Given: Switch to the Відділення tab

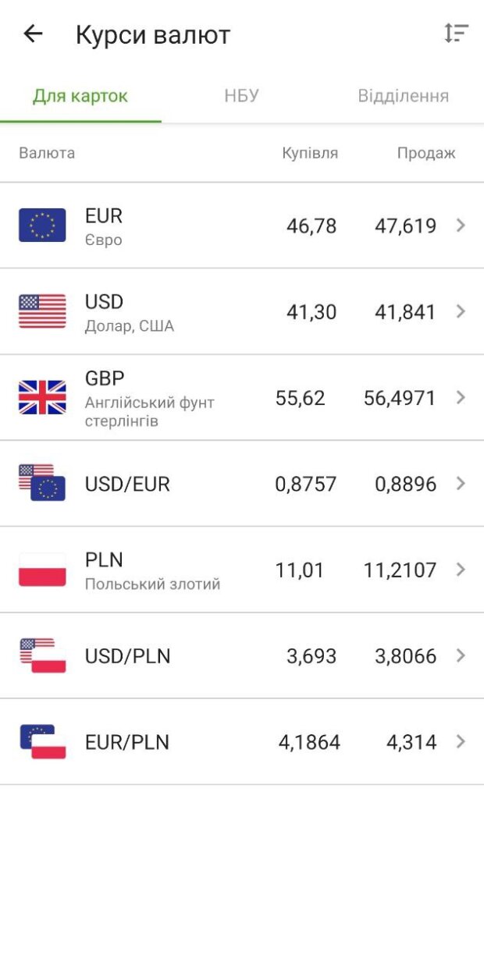Looking at the screenshot, I should (403, 96).
